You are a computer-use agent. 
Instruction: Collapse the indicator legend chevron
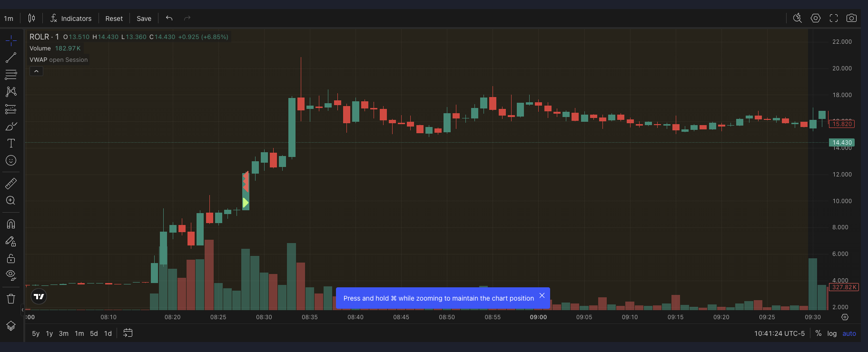coord(36,71)
